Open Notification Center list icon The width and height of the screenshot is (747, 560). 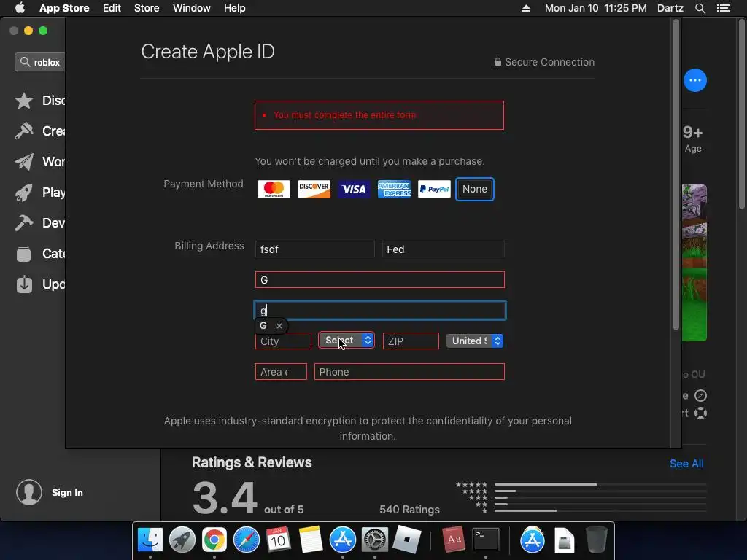[724, 8]
